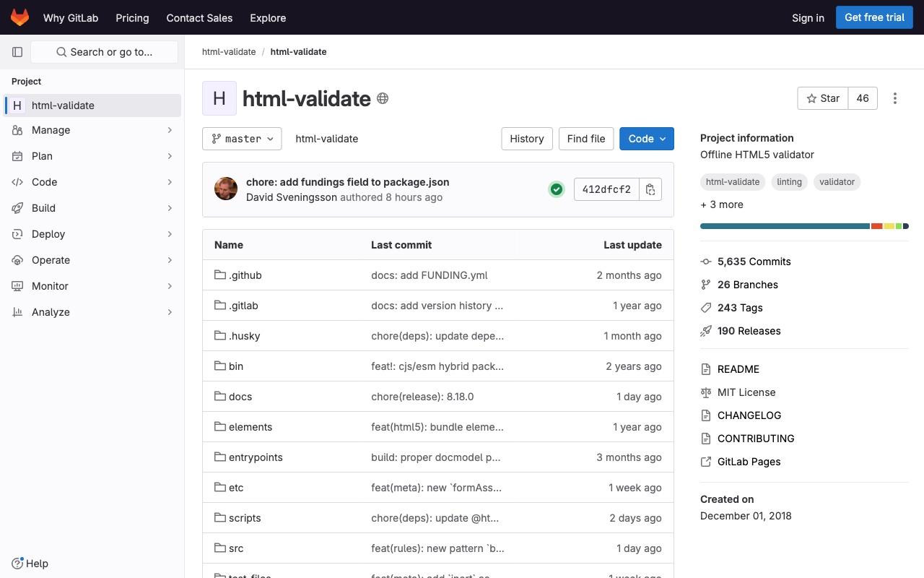Click the public visibility globe icon
924x578 pixels.
[x=383, y=98]
